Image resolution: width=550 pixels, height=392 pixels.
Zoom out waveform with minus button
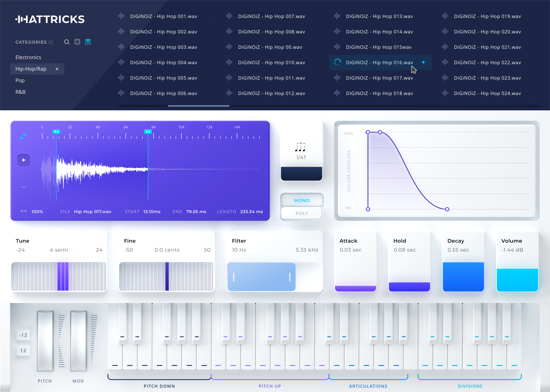pos(23,187)
